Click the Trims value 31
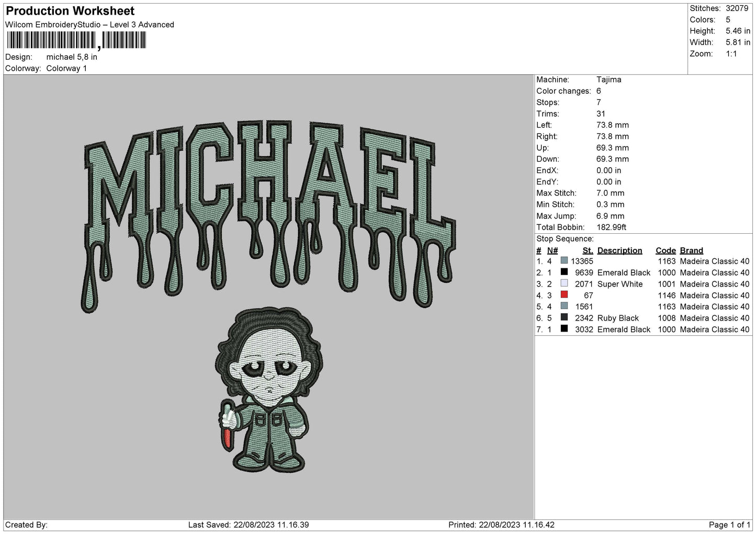The width and height of the screenshot is (756, 534). pyautogui.click(x=601, y=114)
